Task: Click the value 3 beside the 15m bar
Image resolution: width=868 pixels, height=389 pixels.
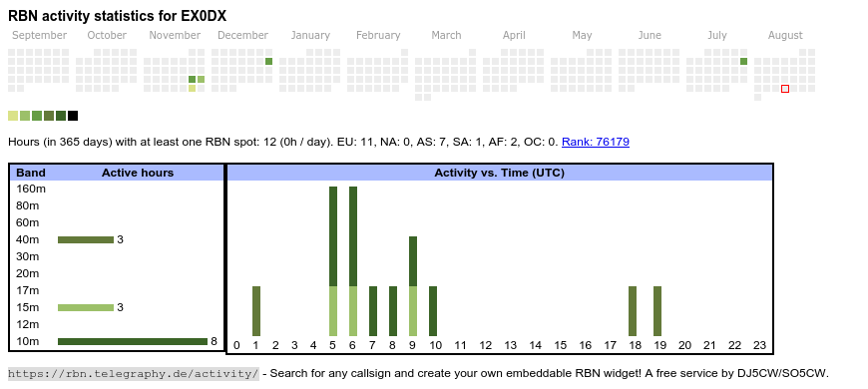Action: (120, 307)
